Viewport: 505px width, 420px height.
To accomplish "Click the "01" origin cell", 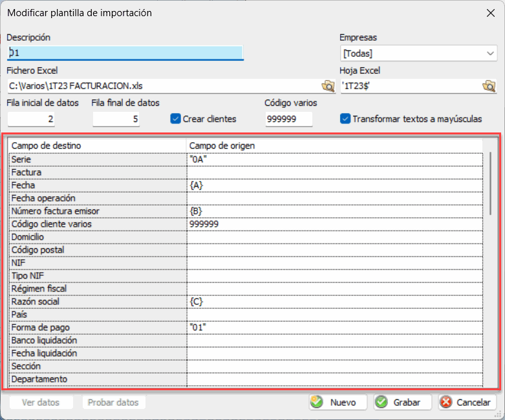I will 335,328.
